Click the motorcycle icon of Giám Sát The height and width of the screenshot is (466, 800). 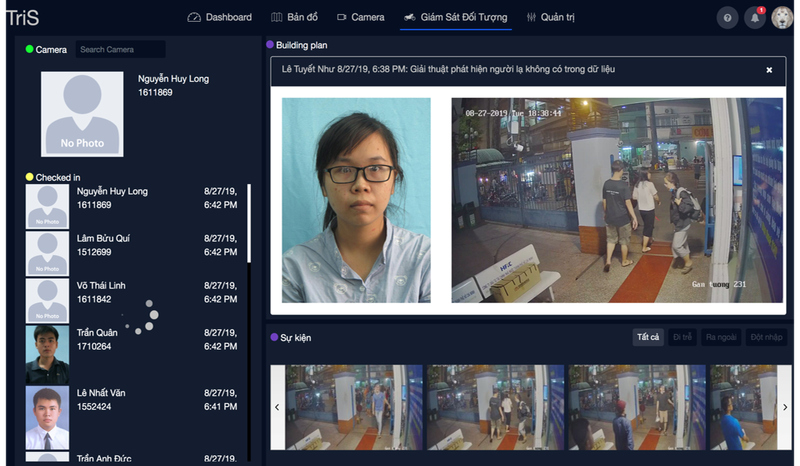click(410, 17)
